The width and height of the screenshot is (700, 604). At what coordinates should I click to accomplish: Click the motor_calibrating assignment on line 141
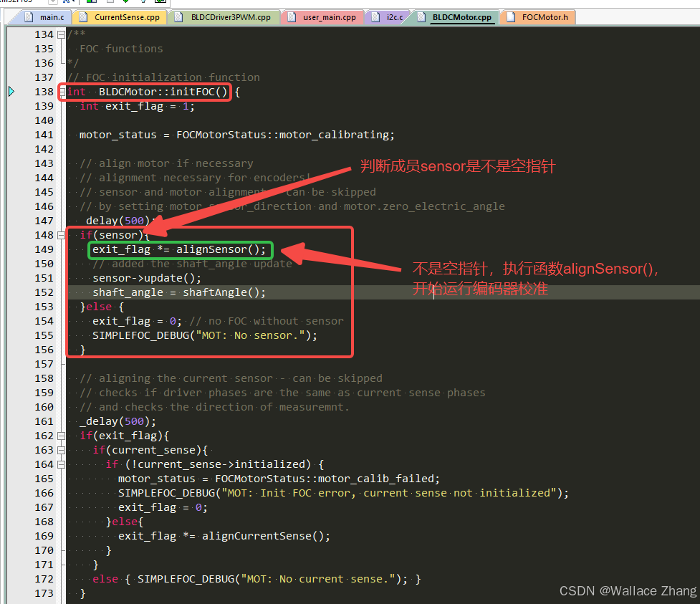tap(237, 135)
